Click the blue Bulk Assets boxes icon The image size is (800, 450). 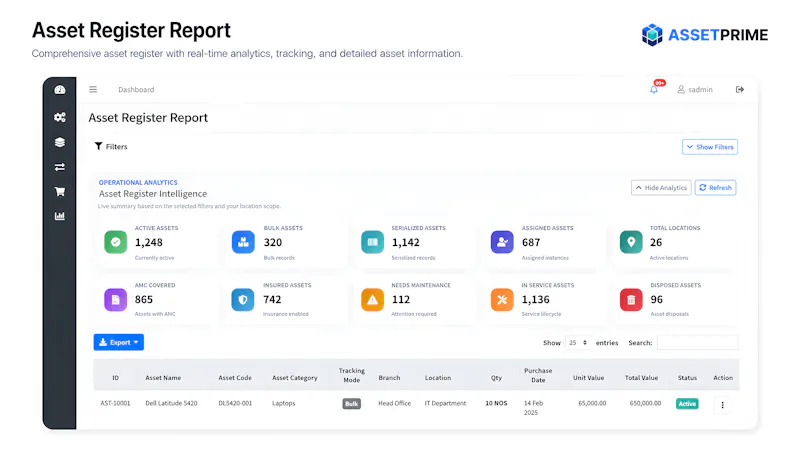(243, 242)
